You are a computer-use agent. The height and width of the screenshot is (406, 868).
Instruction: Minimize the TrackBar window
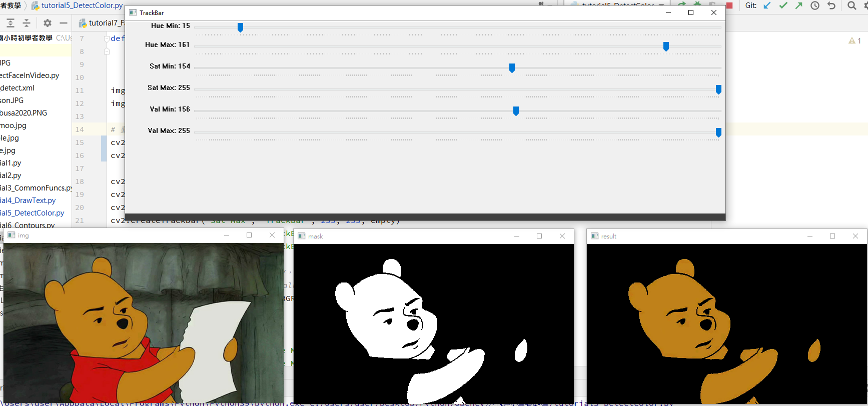[668, 12]
